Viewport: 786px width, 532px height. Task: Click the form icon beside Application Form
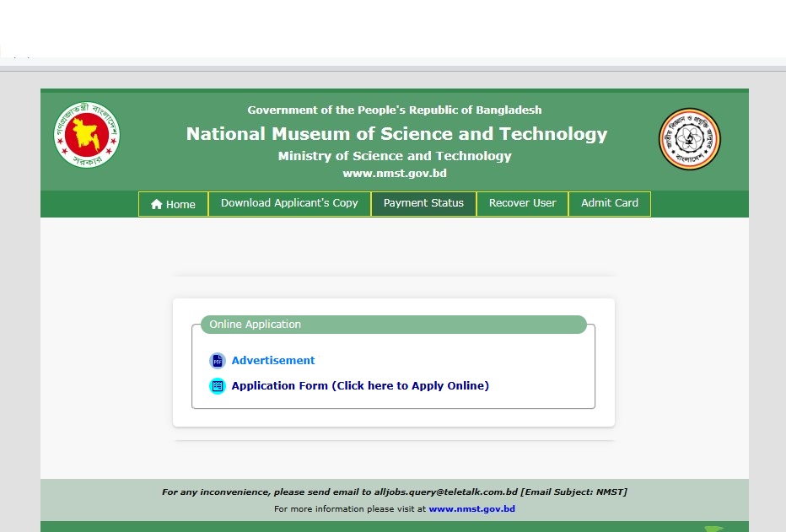point(218,386)
